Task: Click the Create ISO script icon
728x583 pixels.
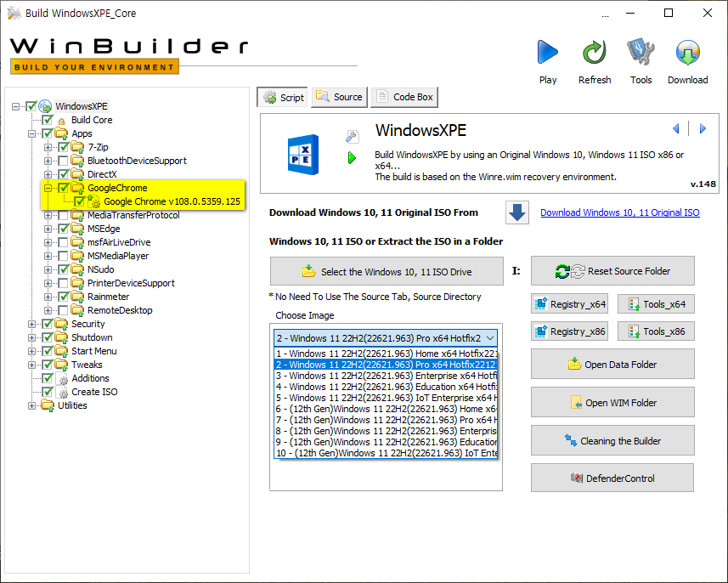Action: coord(62,392)
